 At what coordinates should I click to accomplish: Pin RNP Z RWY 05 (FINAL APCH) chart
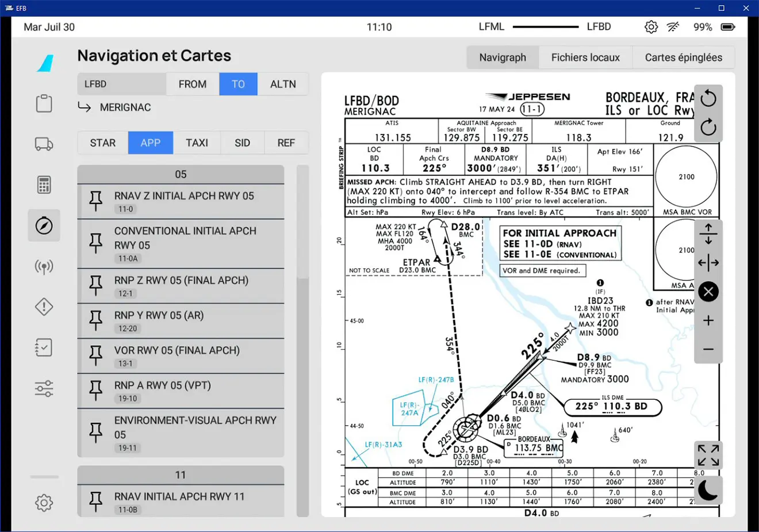click(x=96, y=286)
